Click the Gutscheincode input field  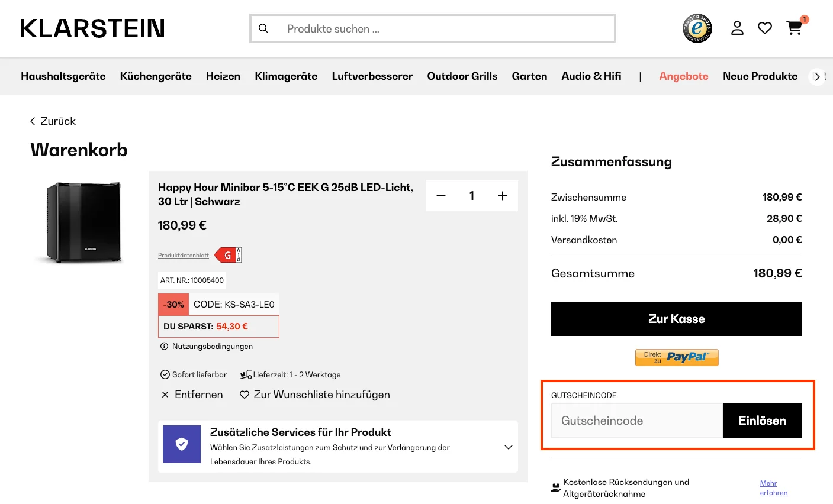pos(636,420)
